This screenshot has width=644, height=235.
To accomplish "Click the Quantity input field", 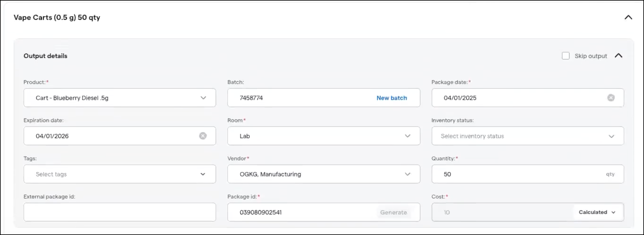I will pos(528,174).
